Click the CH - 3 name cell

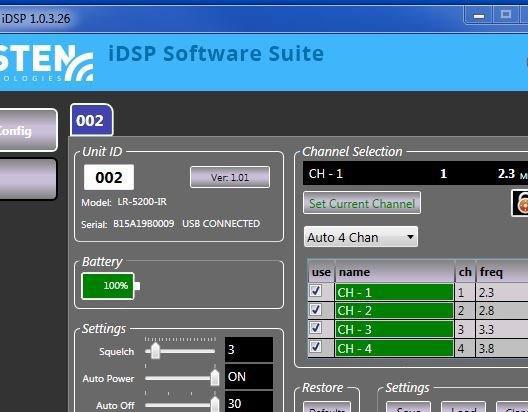click(x=394, y=329)
